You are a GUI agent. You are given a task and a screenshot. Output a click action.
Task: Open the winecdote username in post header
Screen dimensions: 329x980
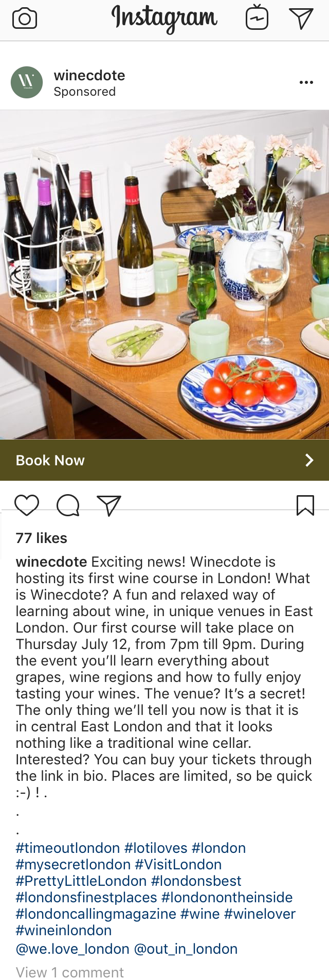coord(89,75)
